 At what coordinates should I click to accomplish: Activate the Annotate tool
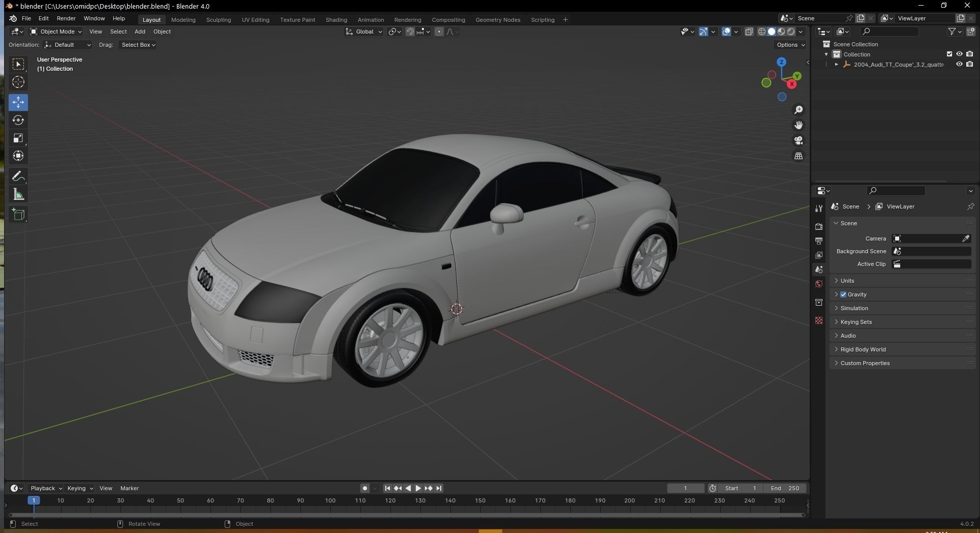click(18, 176)
